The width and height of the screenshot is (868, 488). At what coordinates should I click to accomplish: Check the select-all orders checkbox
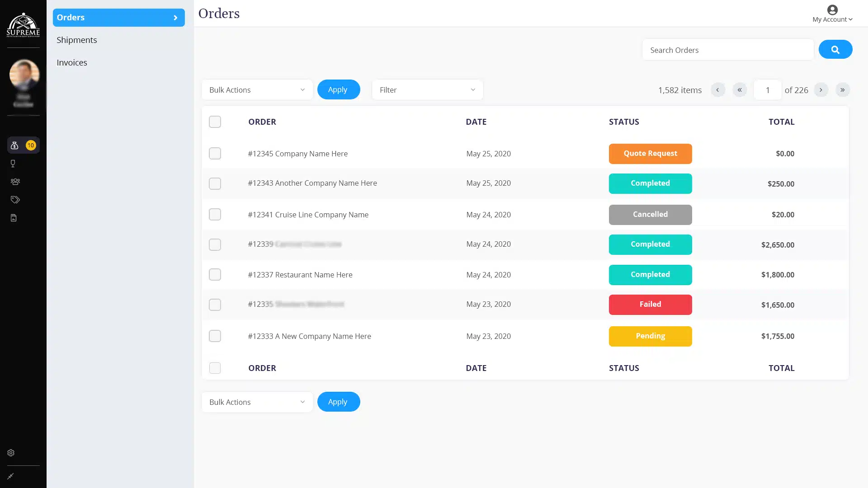tap(215, 122)
